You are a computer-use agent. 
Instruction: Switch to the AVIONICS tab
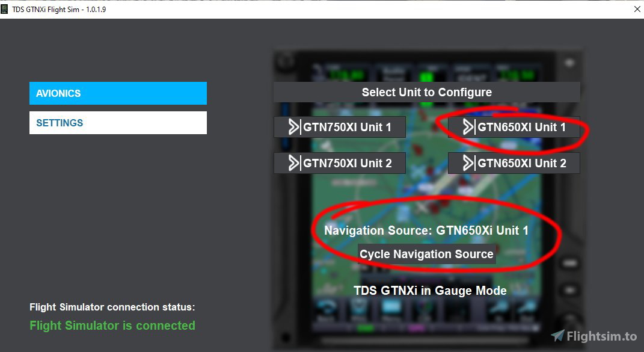(x=118, y=93)
